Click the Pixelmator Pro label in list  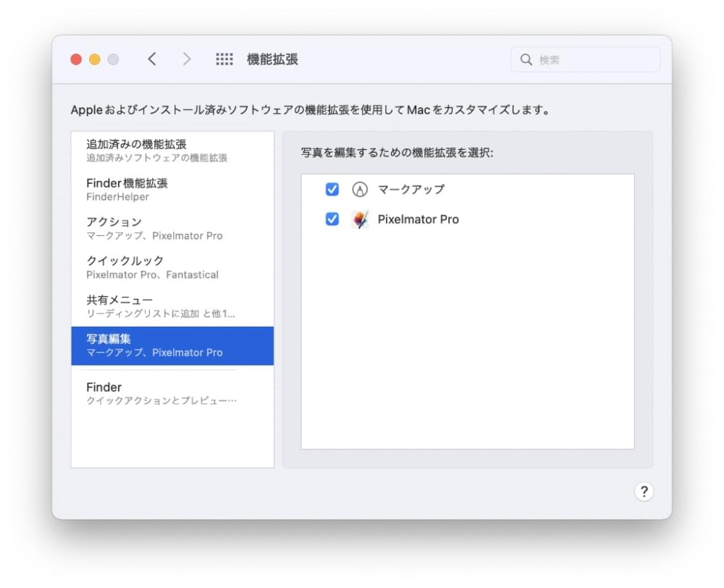point(418,219)
